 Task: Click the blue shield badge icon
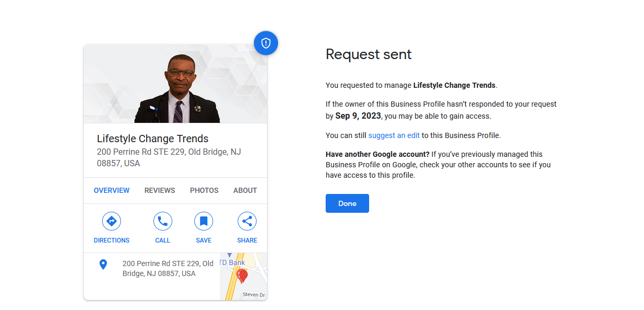point(266,43)
